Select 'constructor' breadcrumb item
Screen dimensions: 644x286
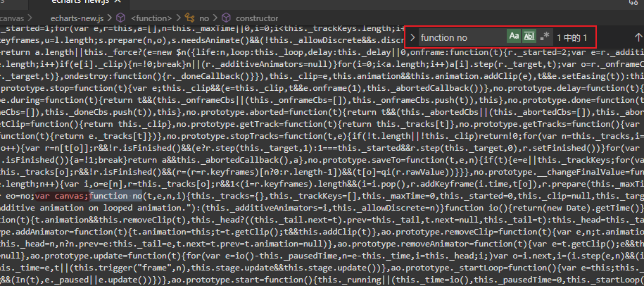pos(257,18)
